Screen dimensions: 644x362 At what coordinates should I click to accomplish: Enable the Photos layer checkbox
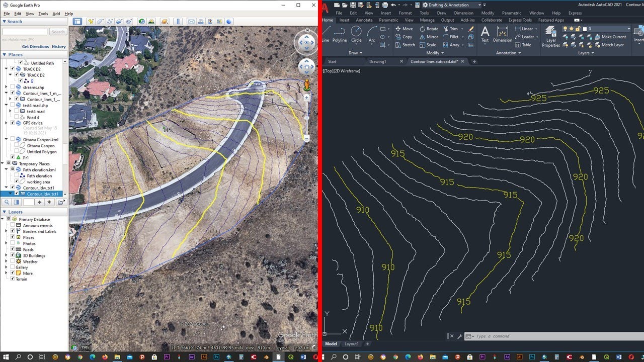13,243
